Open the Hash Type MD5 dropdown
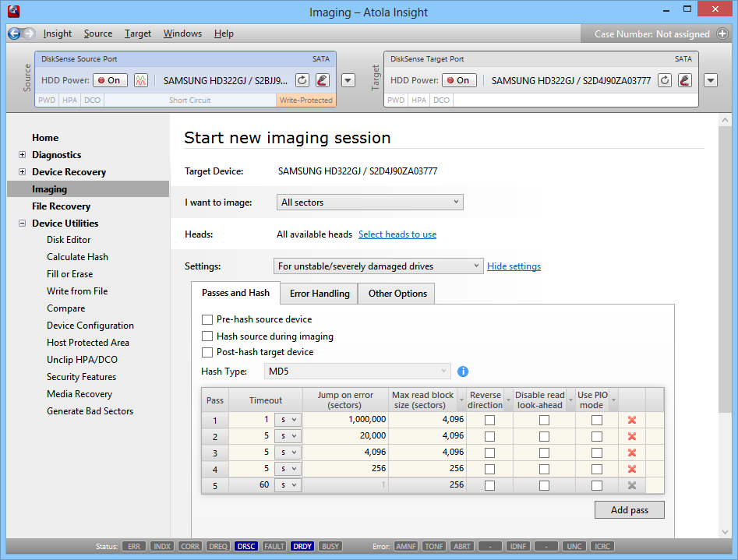The height and width of the screenshot is (560, 738). click(x=358, y=372)
